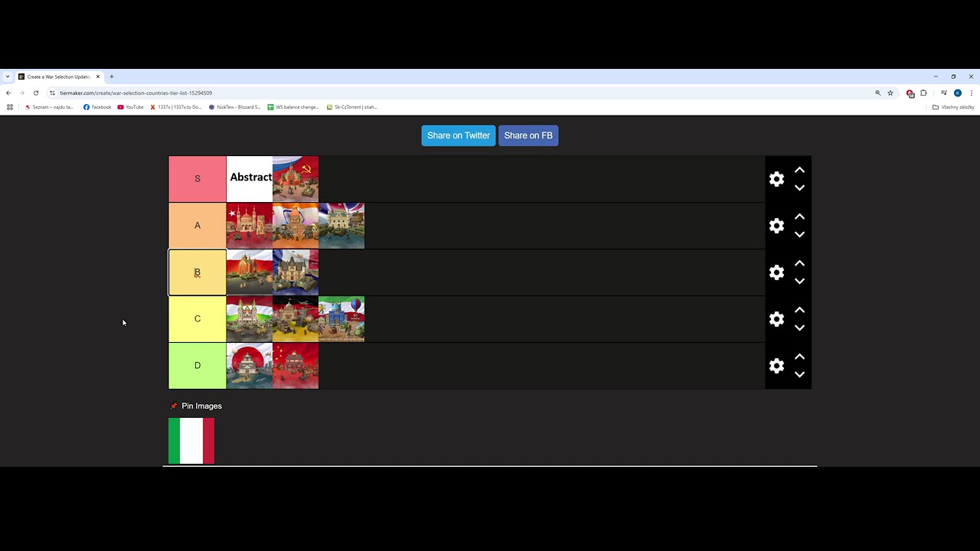Select the Japanese flag image in D tier

(x=250, y=366)
